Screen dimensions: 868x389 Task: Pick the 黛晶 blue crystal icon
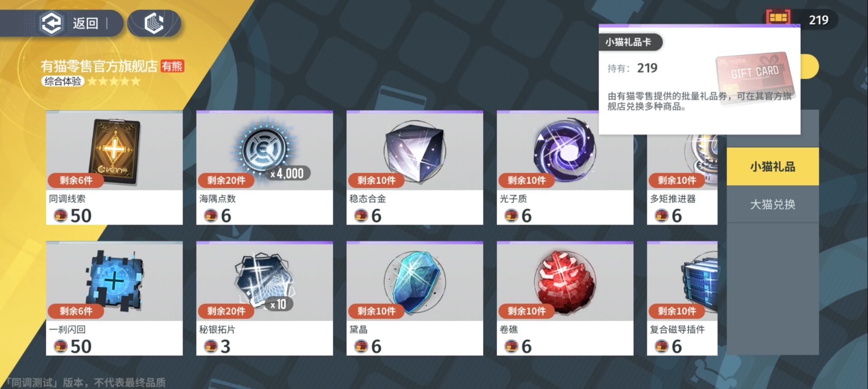pyautogui.click(x=415, y=282)
